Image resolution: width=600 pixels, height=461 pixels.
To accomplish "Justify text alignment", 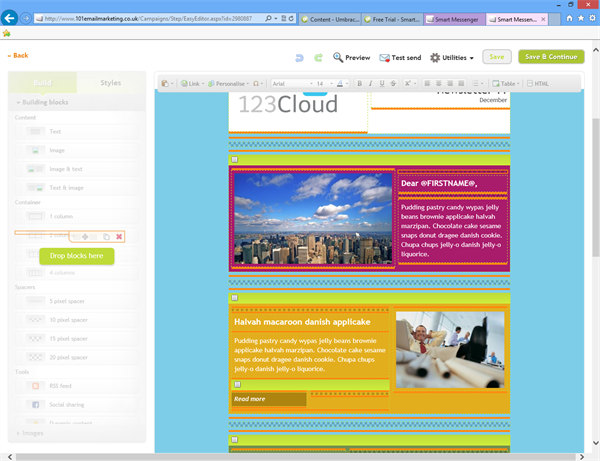I will (461, 83).
